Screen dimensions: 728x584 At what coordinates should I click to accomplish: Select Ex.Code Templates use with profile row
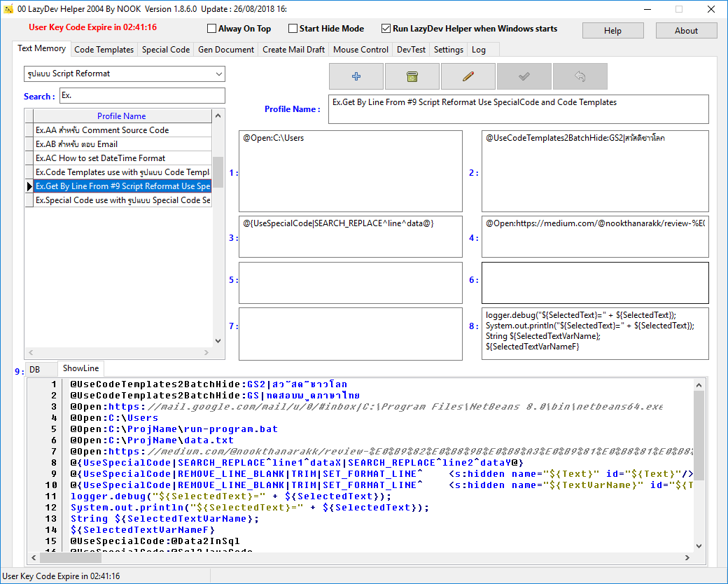122,172
